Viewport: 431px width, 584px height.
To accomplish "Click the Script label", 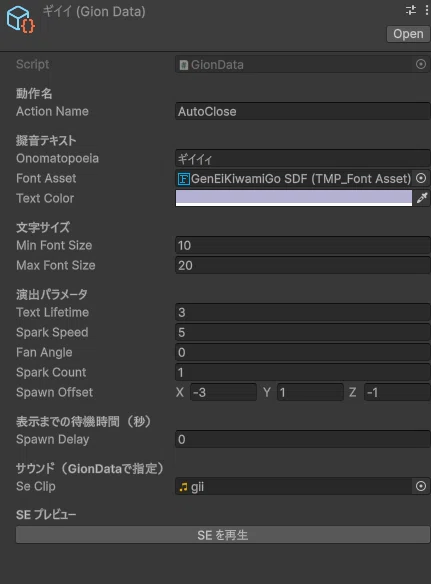I will (33, 64).
